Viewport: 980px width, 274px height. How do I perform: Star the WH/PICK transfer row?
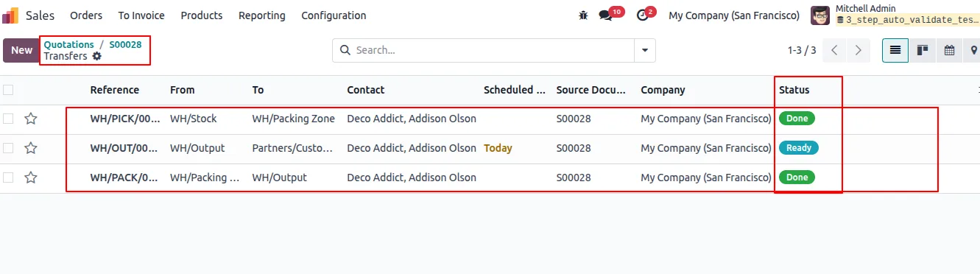pos(31,119)
